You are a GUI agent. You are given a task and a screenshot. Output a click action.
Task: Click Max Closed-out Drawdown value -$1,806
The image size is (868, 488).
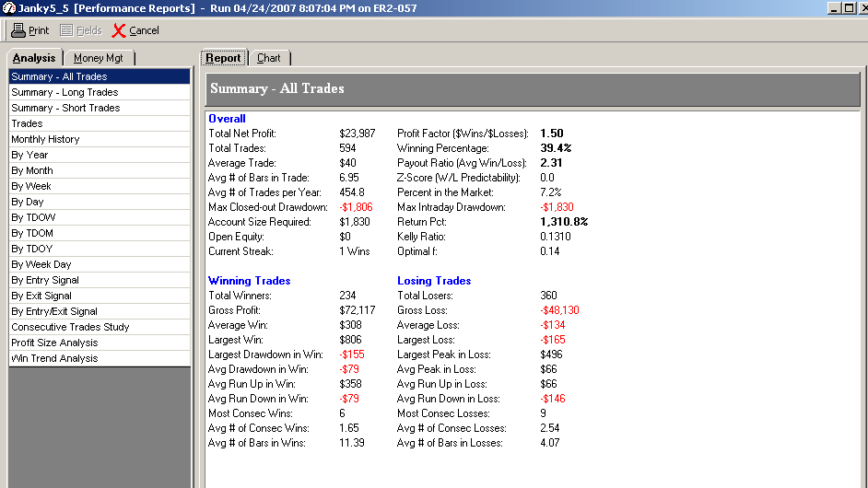coord(356,207)
